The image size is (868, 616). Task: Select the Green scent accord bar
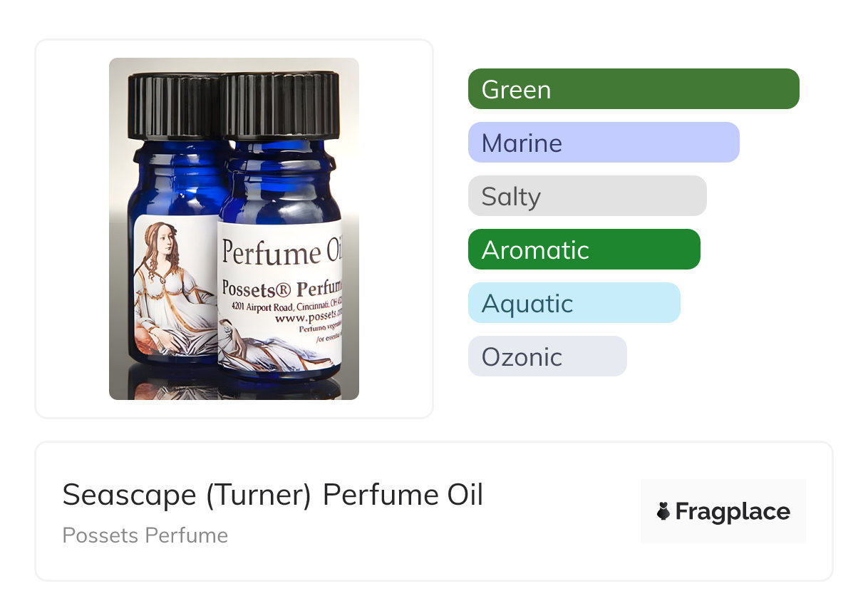click(x=634, y=89)
